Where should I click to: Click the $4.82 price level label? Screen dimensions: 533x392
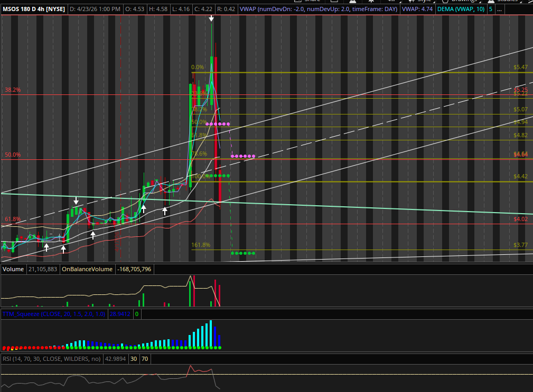(520, 135)
